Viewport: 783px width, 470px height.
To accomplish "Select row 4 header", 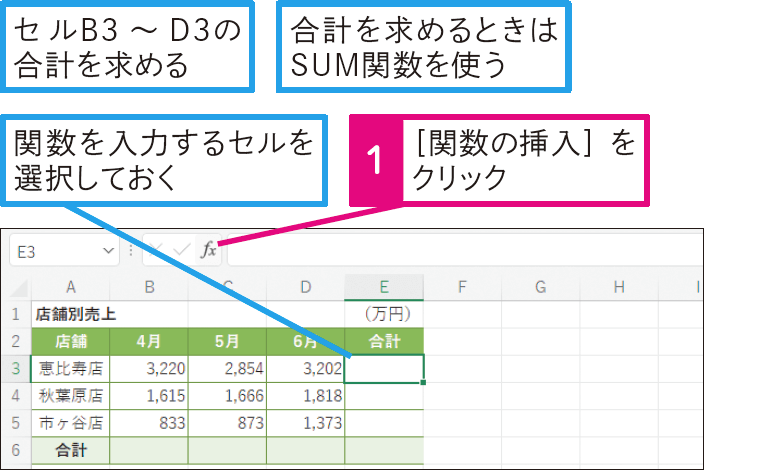I will pos(16,396).
